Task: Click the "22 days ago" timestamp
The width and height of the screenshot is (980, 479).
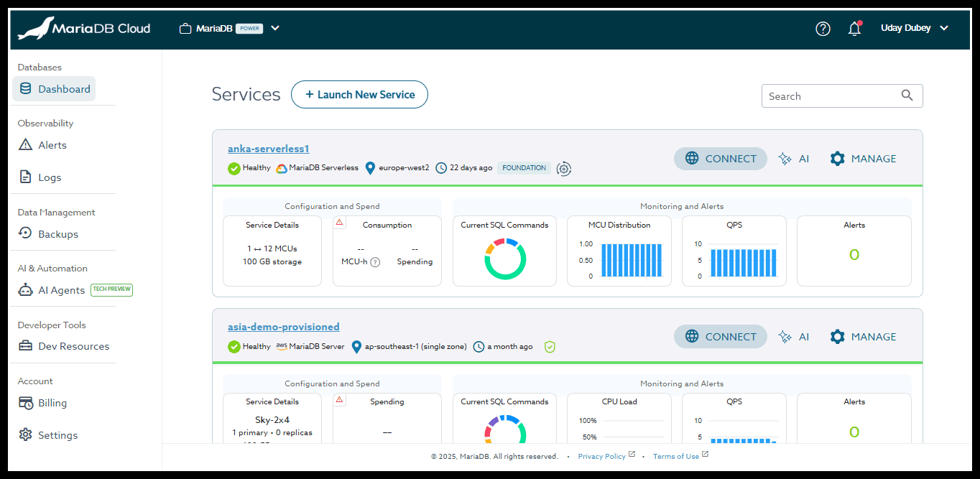Action: (471, 168)
